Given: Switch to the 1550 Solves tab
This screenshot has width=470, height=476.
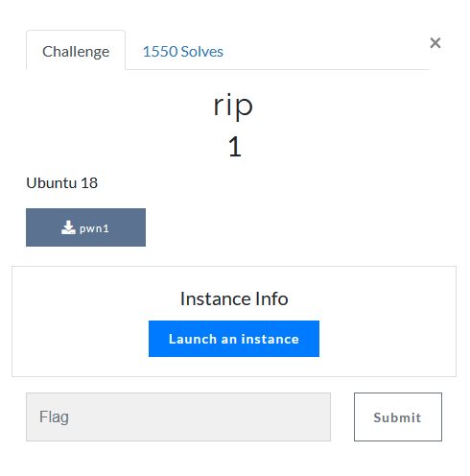Looking at the screenshot, I should 183,52.
